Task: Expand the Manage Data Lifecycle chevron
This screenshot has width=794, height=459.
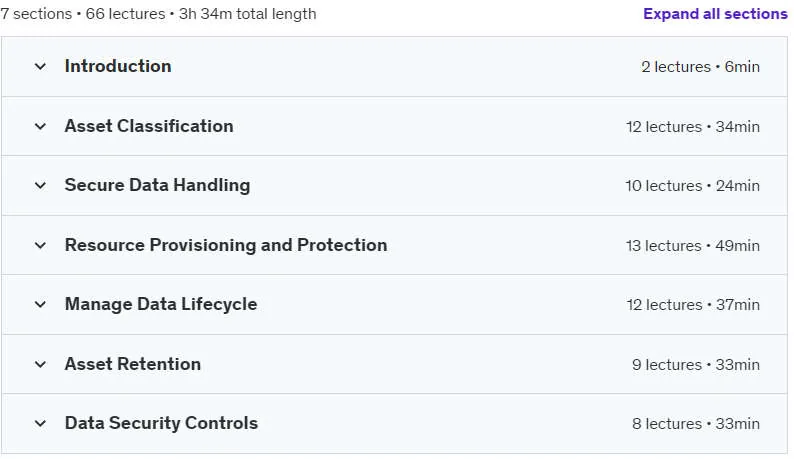Action: 40,304
